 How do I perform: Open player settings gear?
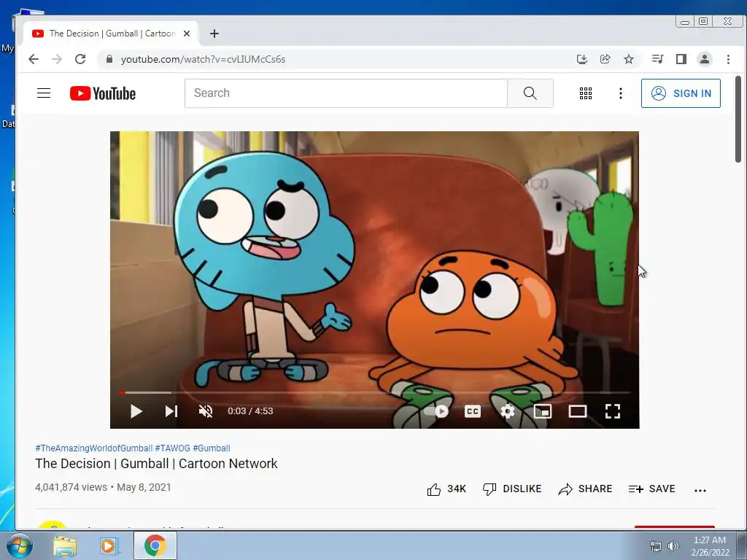coord(508,411)
